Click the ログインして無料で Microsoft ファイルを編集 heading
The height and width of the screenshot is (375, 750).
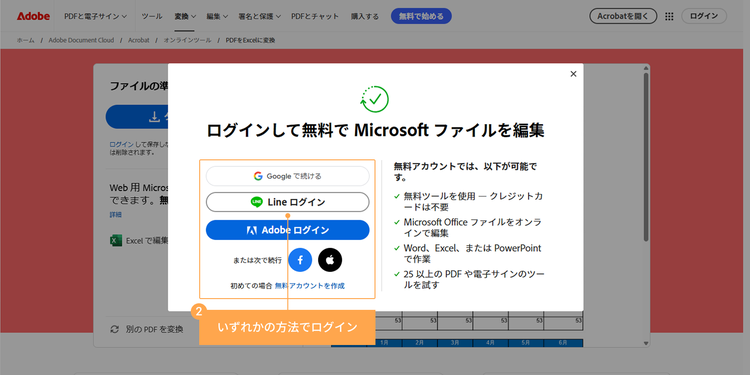(x=375, y=130)
